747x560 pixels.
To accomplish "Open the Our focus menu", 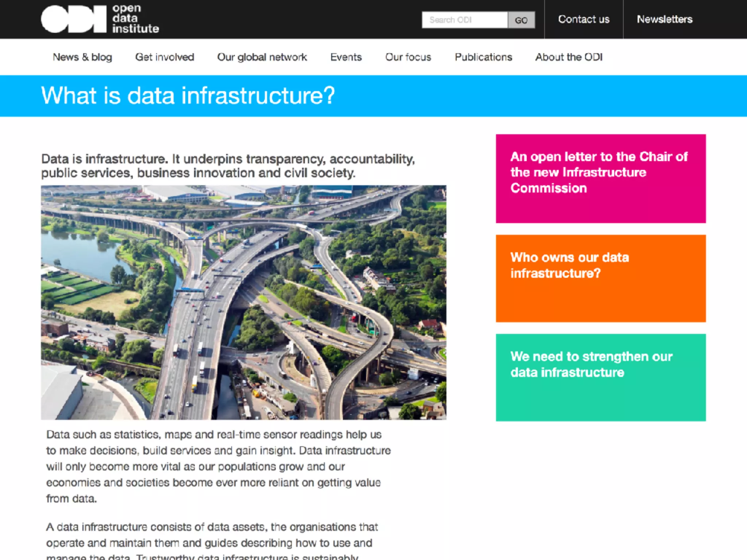I will 408,57.
